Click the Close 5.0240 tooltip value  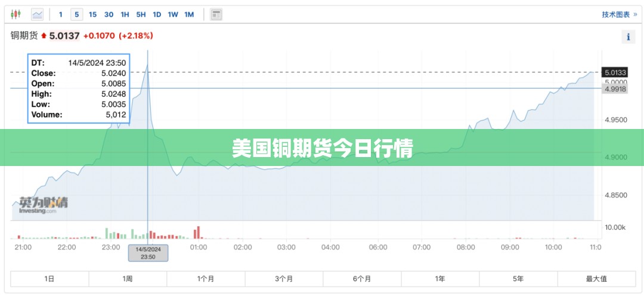coord(113,73)
